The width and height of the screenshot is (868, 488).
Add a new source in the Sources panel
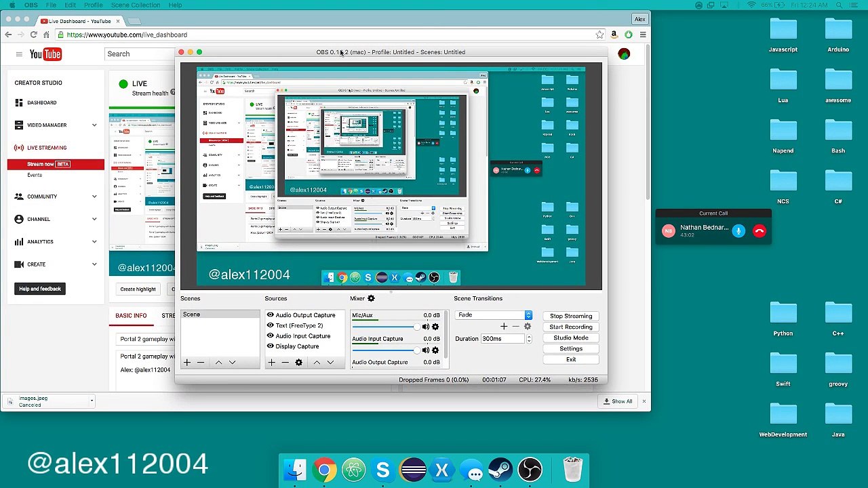tap(271, 363)
